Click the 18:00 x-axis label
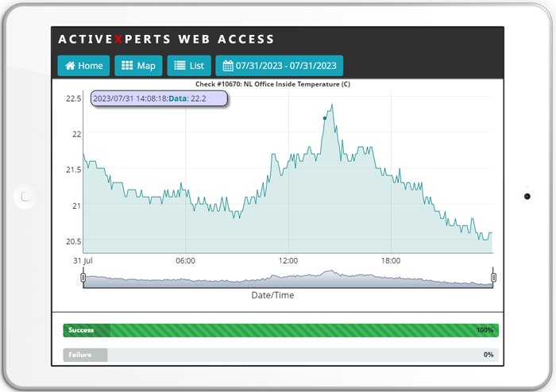Image resolution: width=556 pixels, height=392 pixels. [x=391, y=260]
